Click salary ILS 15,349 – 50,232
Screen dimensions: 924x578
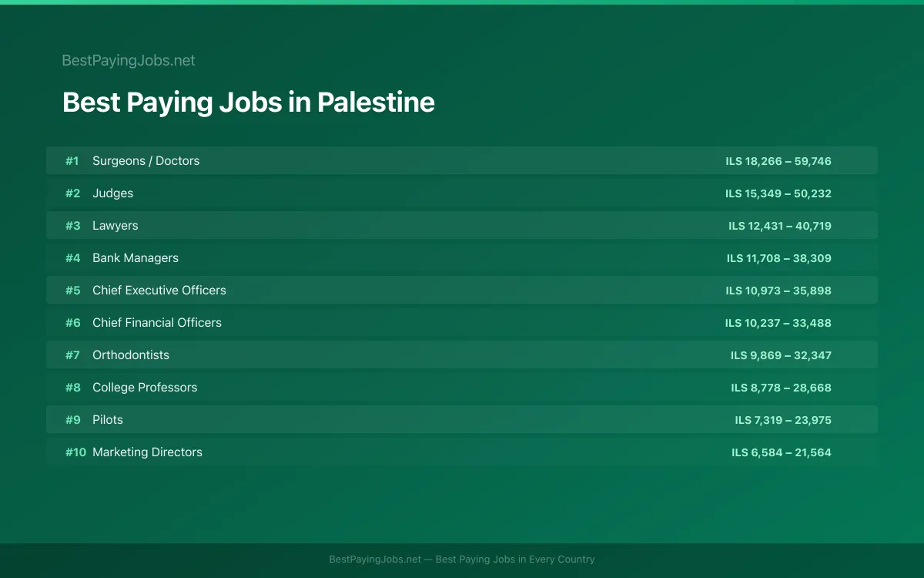coord(778,193)
